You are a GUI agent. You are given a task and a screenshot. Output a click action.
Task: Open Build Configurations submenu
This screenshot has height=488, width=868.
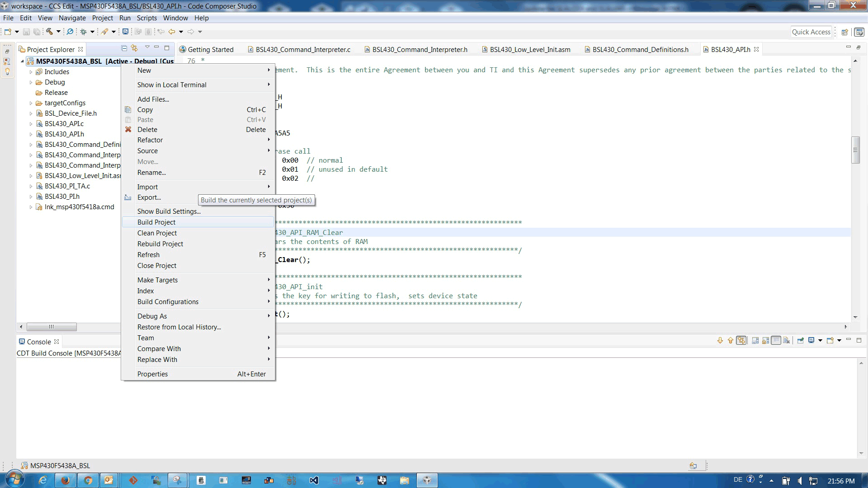tap(198, 302)
